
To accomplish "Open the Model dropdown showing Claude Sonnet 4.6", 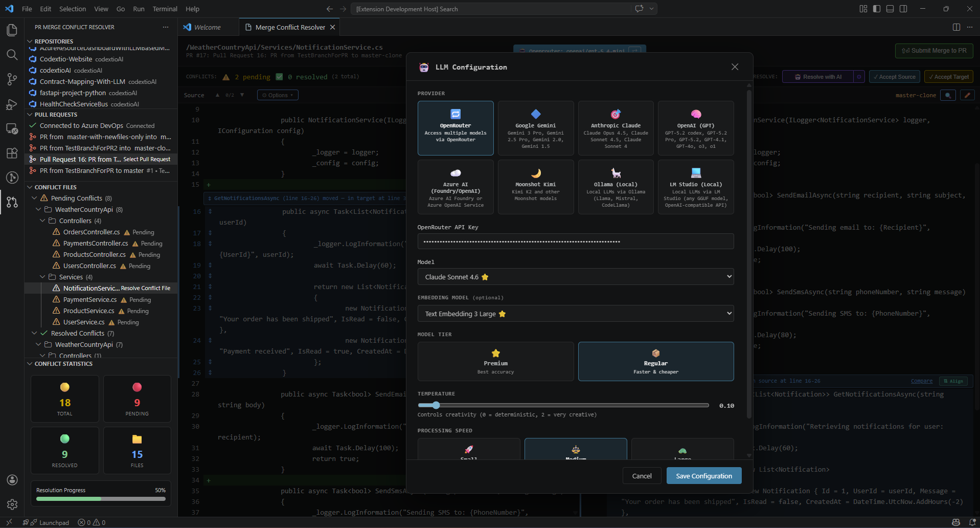I will tap(576, 277).
